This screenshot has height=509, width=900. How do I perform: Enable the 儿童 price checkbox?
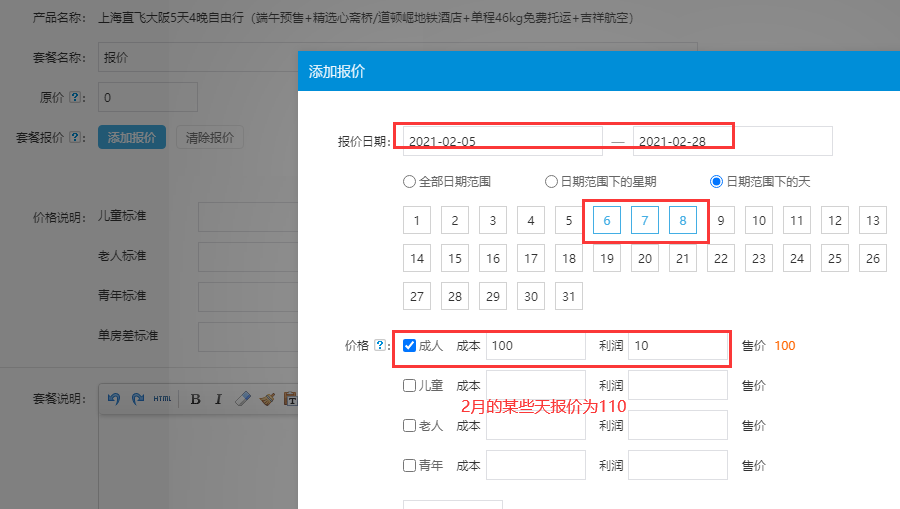(x=410, y=385)
